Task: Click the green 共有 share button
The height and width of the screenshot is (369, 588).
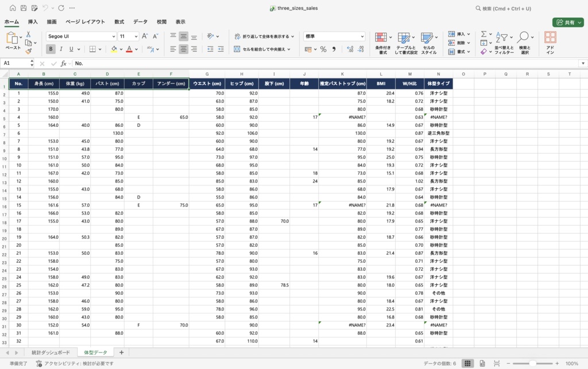Action: click(568, 22)
